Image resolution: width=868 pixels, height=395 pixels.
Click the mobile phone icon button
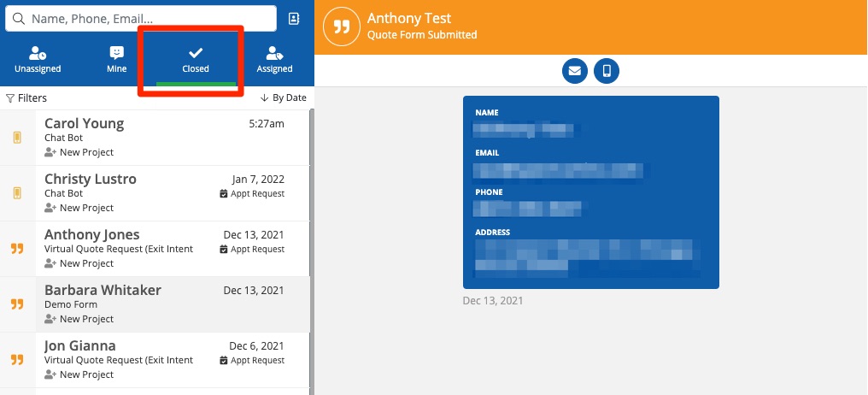(607, 71)
